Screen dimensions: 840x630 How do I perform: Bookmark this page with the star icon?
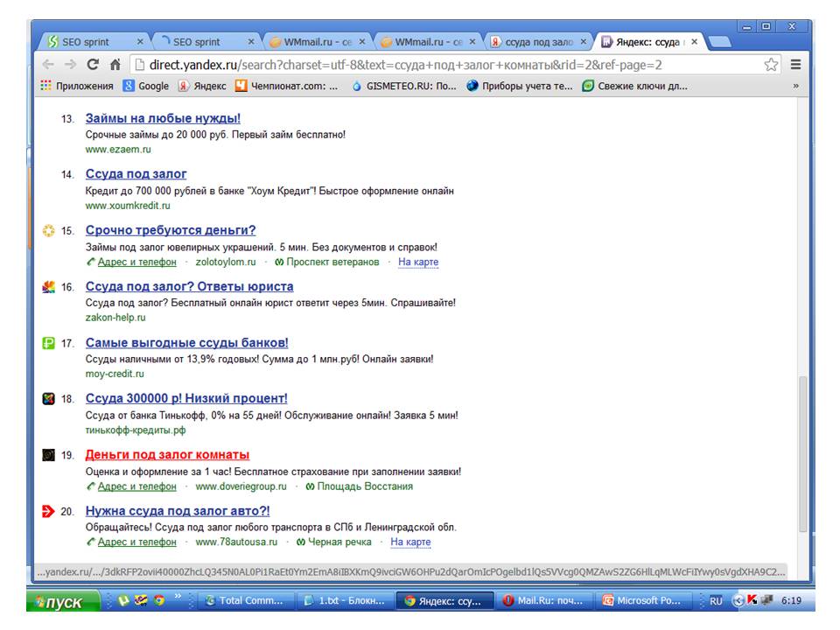(x=771, y=65)
